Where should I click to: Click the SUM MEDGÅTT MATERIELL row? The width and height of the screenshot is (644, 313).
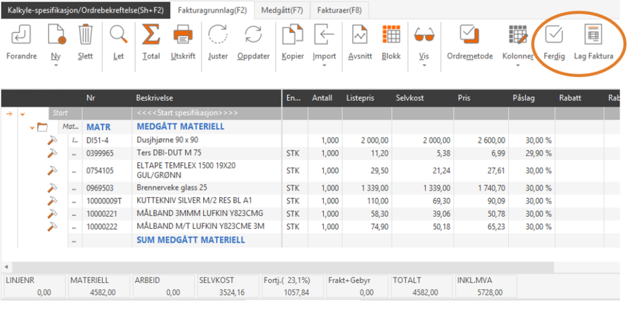point(191,240)
